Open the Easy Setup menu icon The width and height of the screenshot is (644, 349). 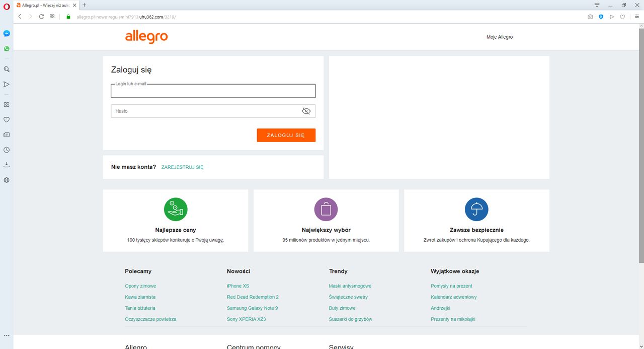[x=636, y=17]
